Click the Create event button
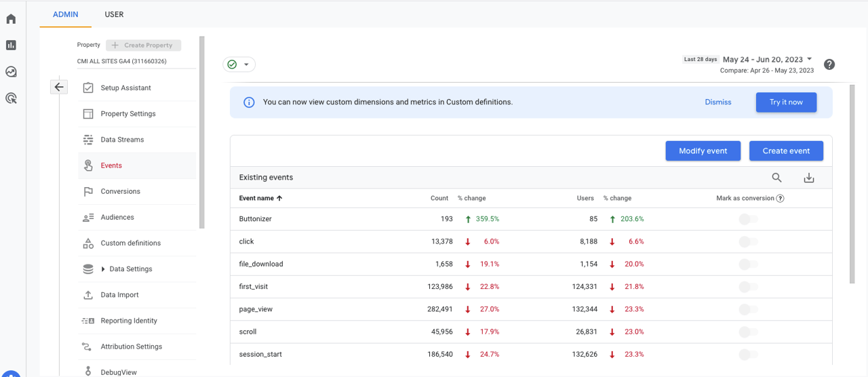 click(x=786, y=151)
